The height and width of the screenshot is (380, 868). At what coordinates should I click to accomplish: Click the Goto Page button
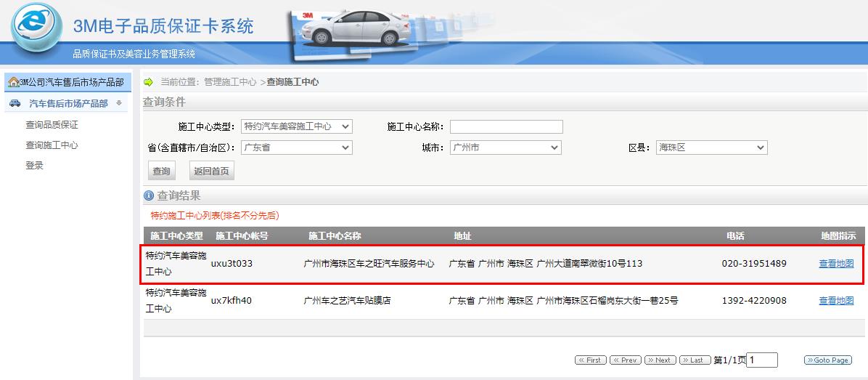pos(827,360)
